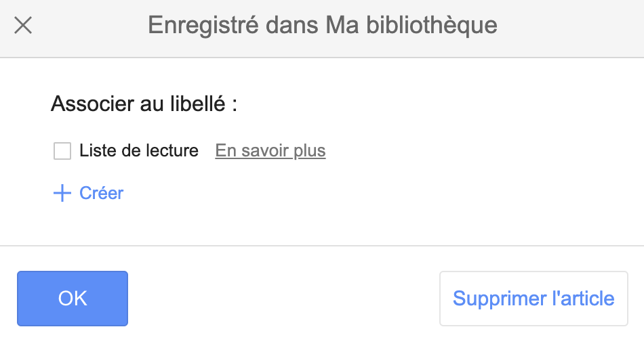This screenshot has height=348, width=644.
Task: Tap the cross icon in the header bar
Action: click(23, 26)
